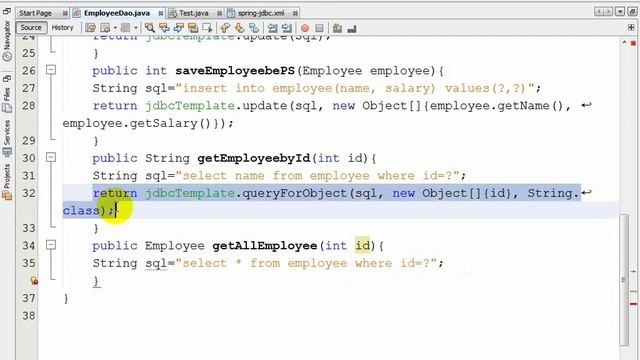Open the Services side panel
This screenshot has height=360, width=640.
click(7, 138)
